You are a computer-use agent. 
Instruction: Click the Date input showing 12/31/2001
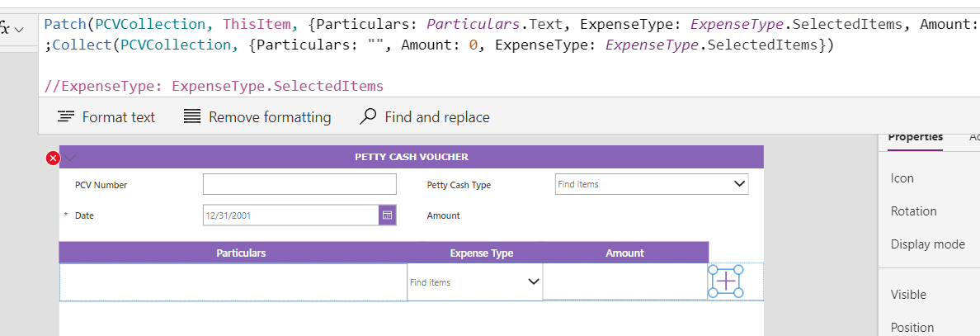pyautogui.click(x=290, y=215)
